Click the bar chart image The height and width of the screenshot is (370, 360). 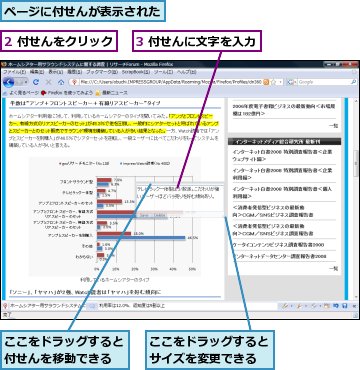click(x=115, y=216)
